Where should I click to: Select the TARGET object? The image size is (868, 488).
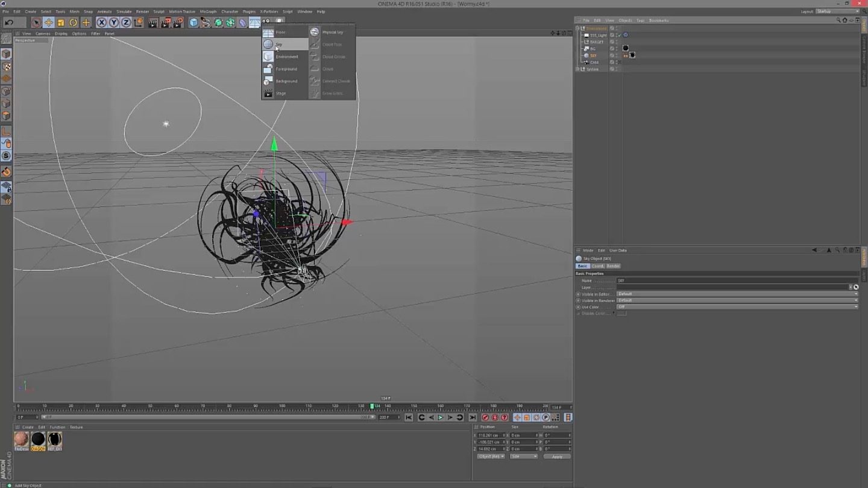(x=597, y=42)
